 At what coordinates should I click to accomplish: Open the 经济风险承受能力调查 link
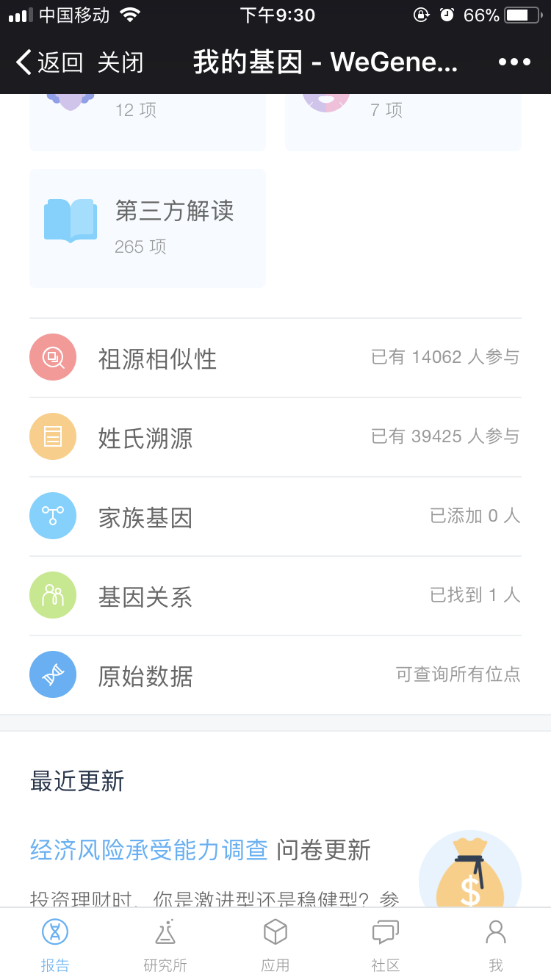(x=149, y=850)
